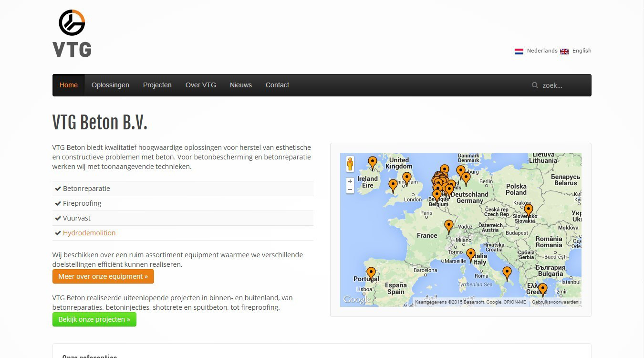This screenshot has height=358, width=644.
Task: Click the 'Betonreparatie' list item
Action: click(183, 189)
